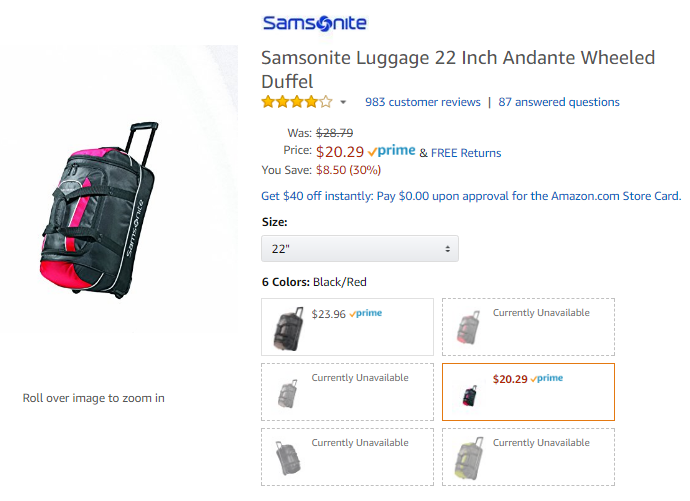Choose the unavailable faded red duffel swatch
The height and width of the screenshot is (501, 690).
[x=528, y=327]
